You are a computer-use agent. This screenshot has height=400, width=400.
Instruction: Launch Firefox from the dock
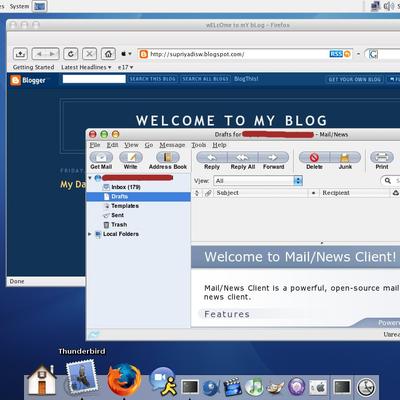click(124, 380)
